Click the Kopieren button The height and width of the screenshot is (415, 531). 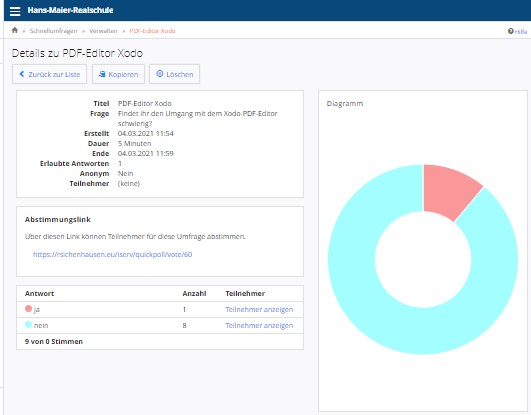click(x=118, y=74)
